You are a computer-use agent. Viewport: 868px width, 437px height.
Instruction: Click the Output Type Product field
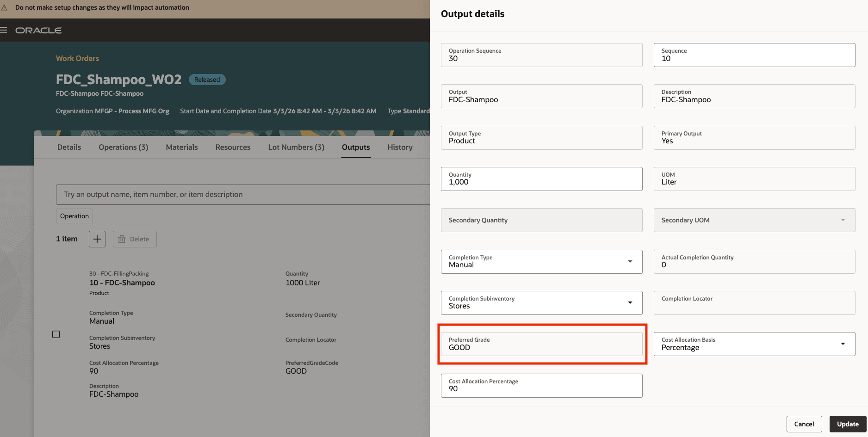coord(541,138)
